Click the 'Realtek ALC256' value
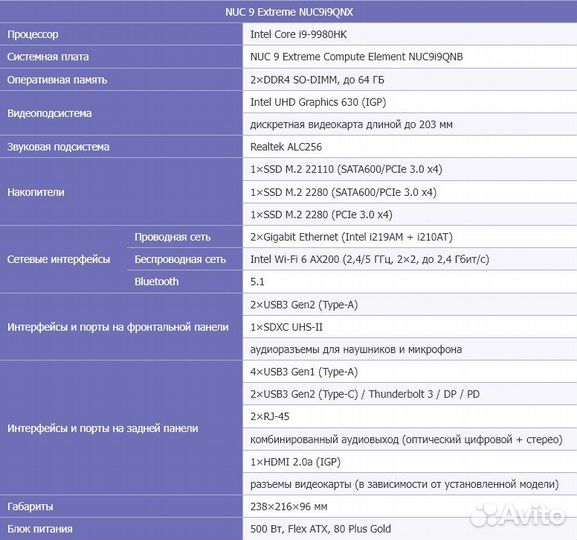 410,147
